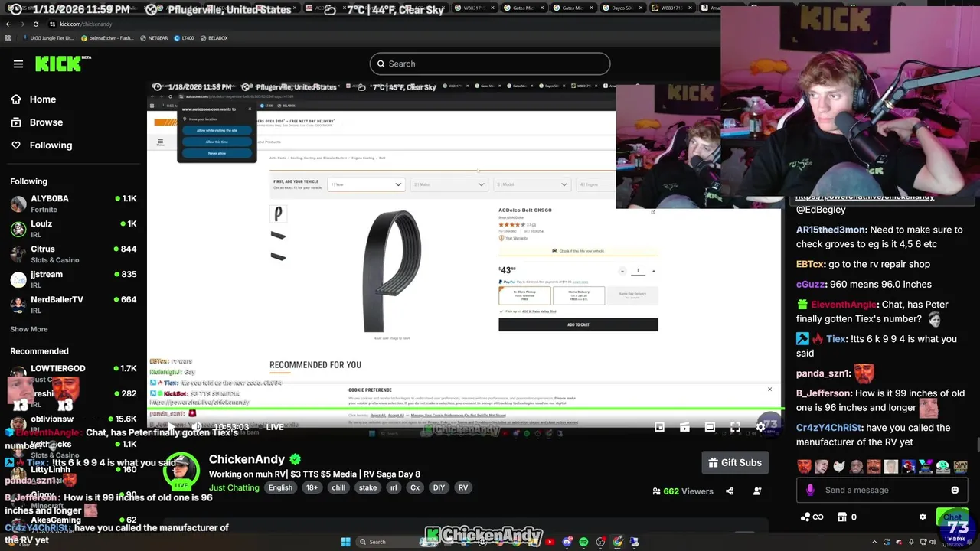The height and width of the screenshot is (551, 980).
Task: Open the balenaEtcher bookmark
Action: 107,37
